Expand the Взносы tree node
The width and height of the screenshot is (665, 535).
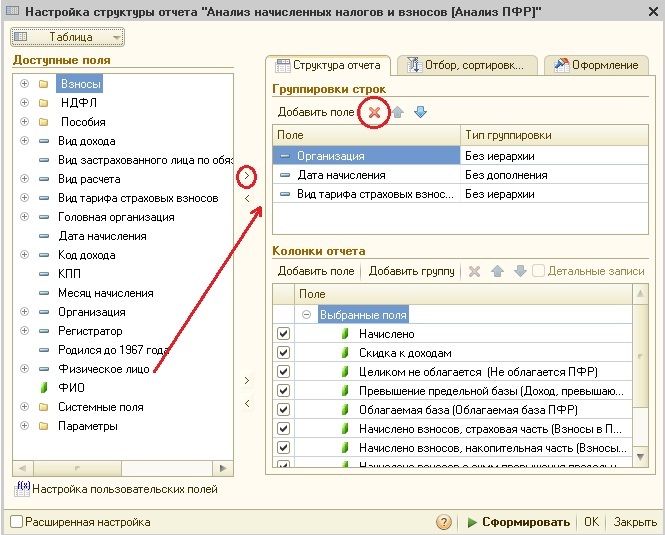click(24, 84)
